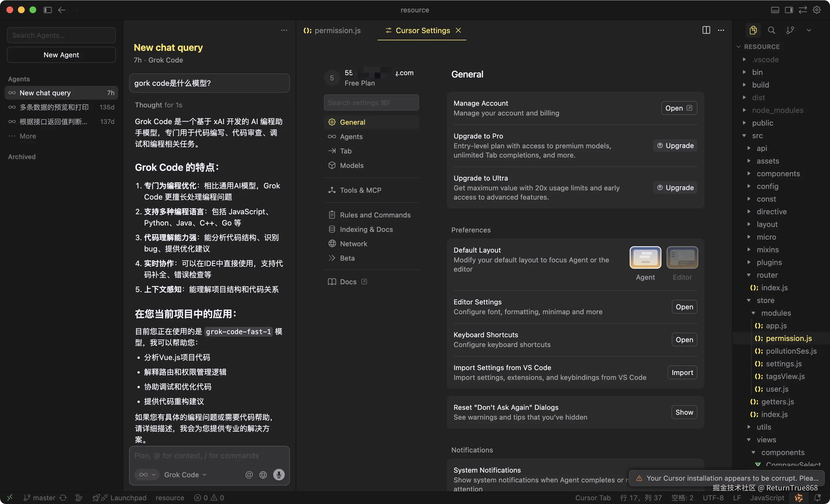
Task: Open settings gear icon in title bar
Action: coord(816,10)
